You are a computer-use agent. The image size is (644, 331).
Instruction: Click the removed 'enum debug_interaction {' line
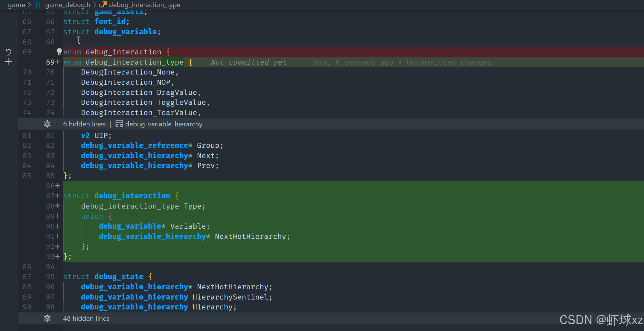[116, 52]
